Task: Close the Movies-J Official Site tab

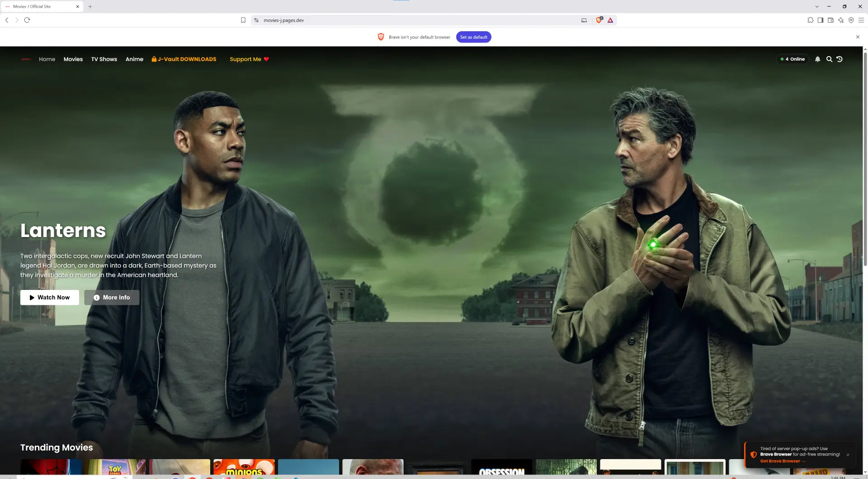Action: click(77, 6)
